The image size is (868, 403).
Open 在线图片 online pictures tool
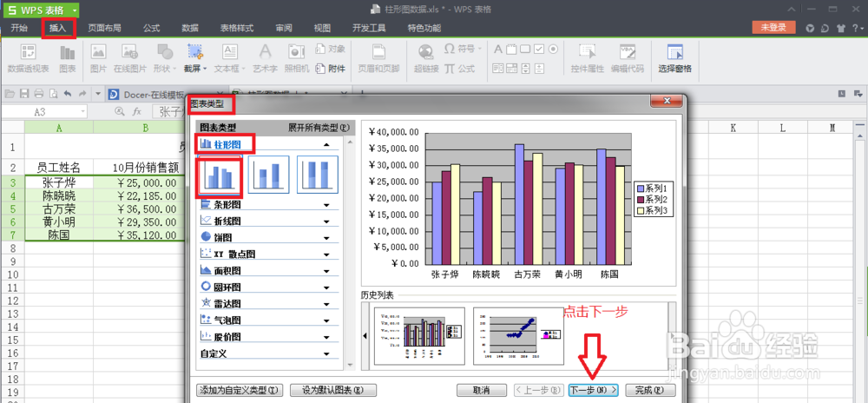pyautogui.click(x=130, y=59)
